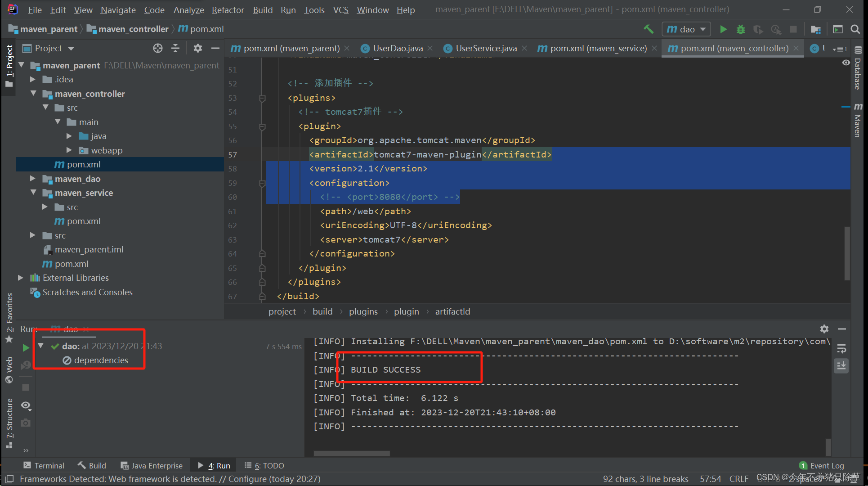Click the locate/scroll-from-source target icon
This screenshot has height=486, width=868.
click(157, 48)
